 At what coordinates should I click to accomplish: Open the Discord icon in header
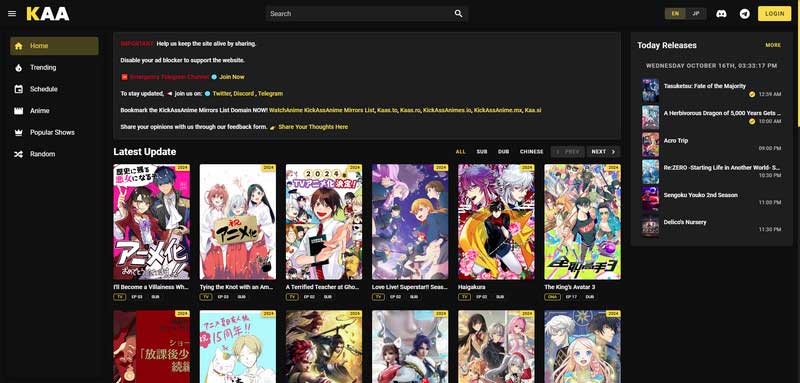721,14
